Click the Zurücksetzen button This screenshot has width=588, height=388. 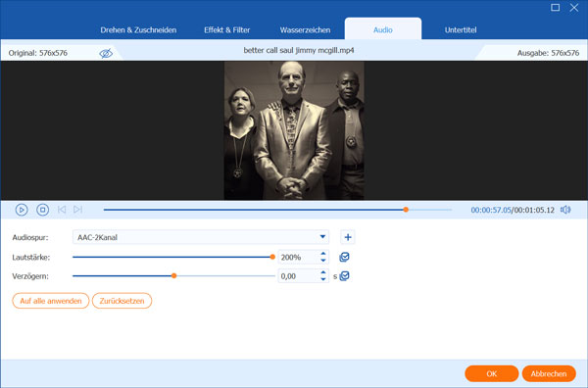(x=122, y=301)
